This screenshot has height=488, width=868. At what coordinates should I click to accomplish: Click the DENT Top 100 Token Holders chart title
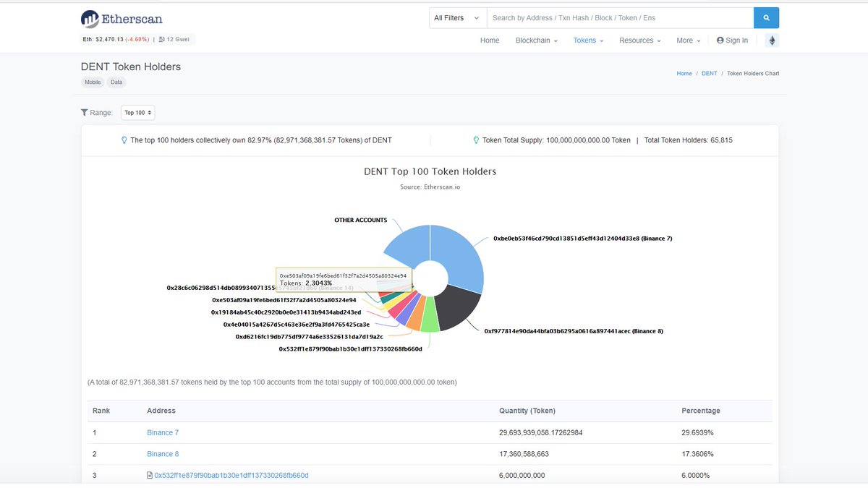[430, 171]
